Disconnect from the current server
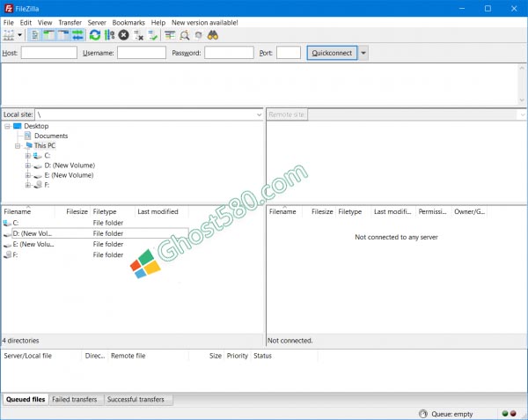Screen dimensions: 528x420 [138, 35]
